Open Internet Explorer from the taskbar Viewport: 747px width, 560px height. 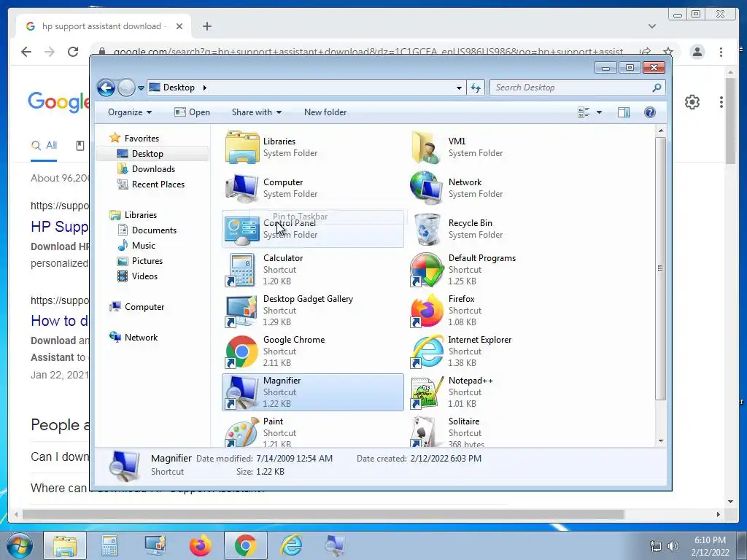[290, 545]
